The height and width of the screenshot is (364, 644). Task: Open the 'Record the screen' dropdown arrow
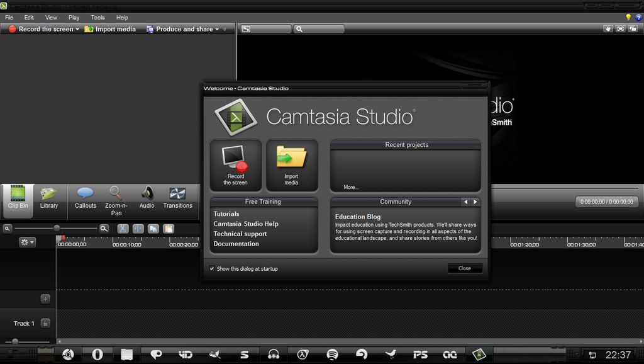click(x=77, y=28)
